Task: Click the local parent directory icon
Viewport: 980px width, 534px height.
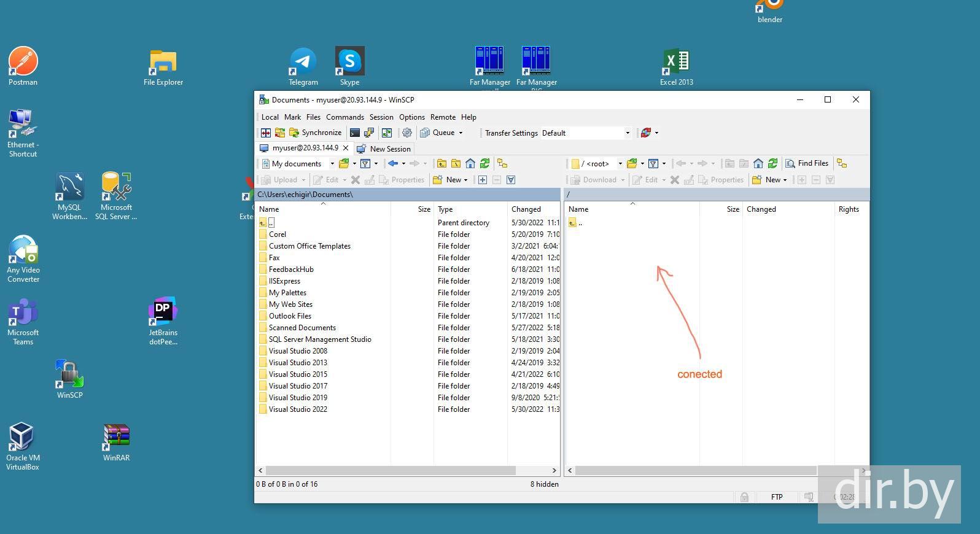Action: (x=441, y=163)
